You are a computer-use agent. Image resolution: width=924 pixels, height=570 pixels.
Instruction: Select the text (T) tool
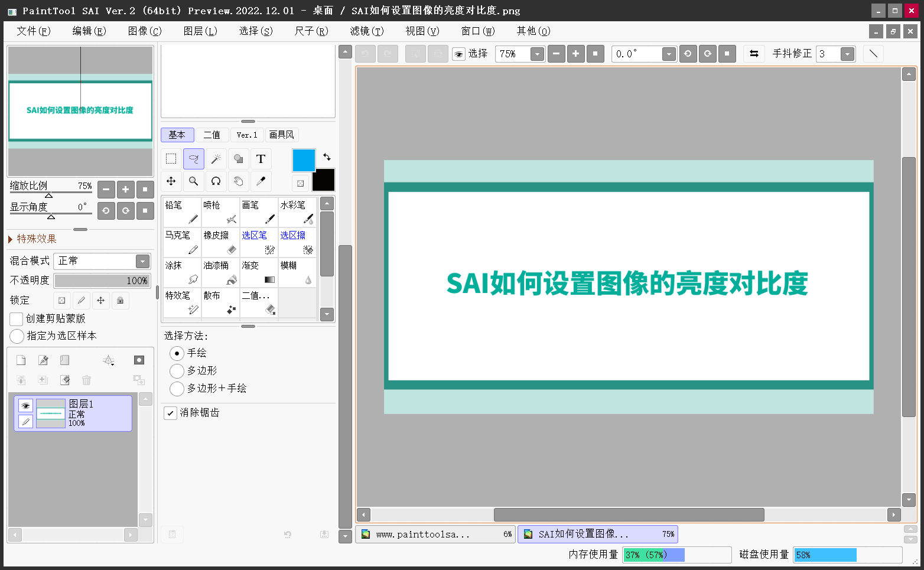pyautogui.click(x=261, y=159)
